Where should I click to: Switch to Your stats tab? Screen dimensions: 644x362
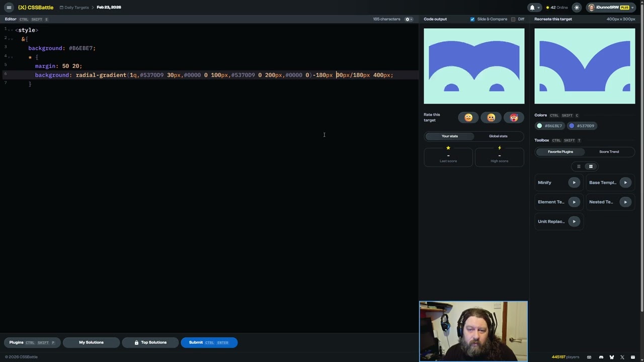tap(450, 136)
